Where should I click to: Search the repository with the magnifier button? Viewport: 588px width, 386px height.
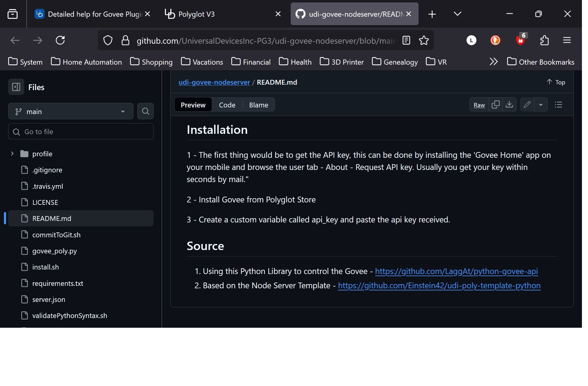145,111
